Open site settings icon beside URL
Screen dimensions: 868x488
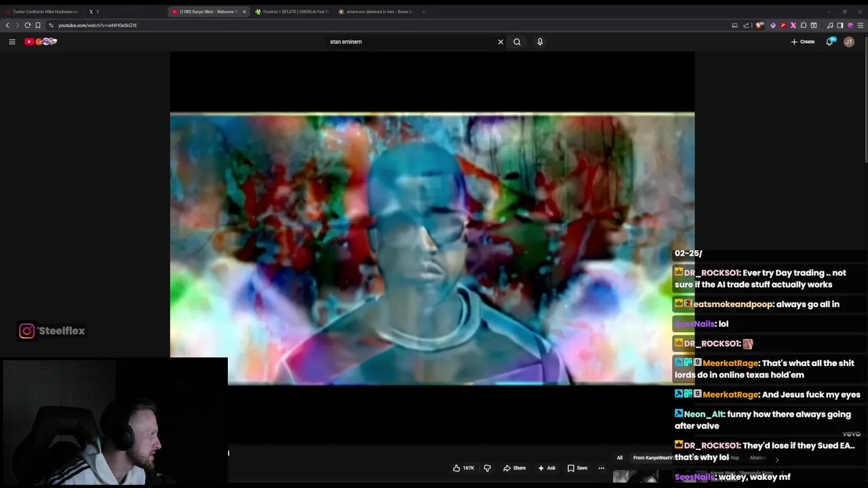(x=51, y=25)
